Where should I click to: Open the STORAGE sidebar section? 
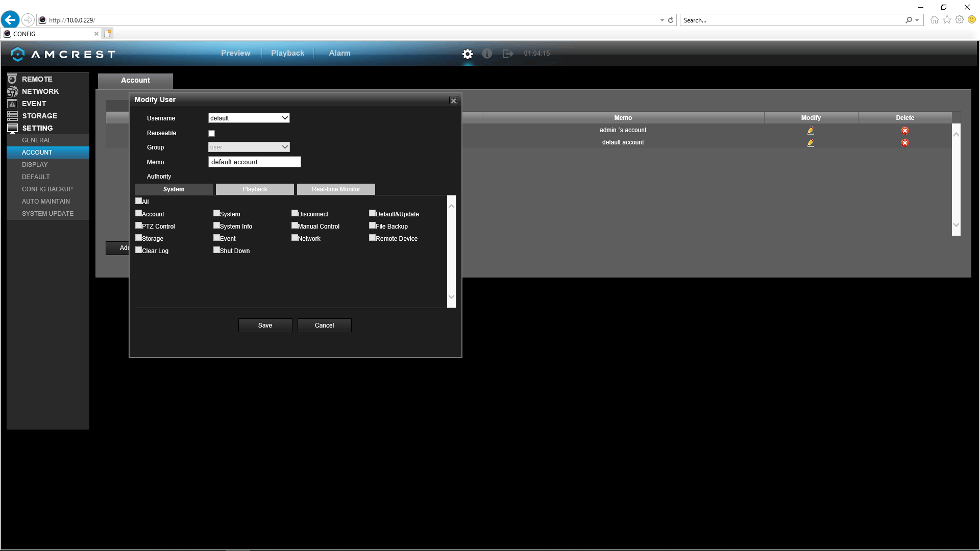pos(39,116)
